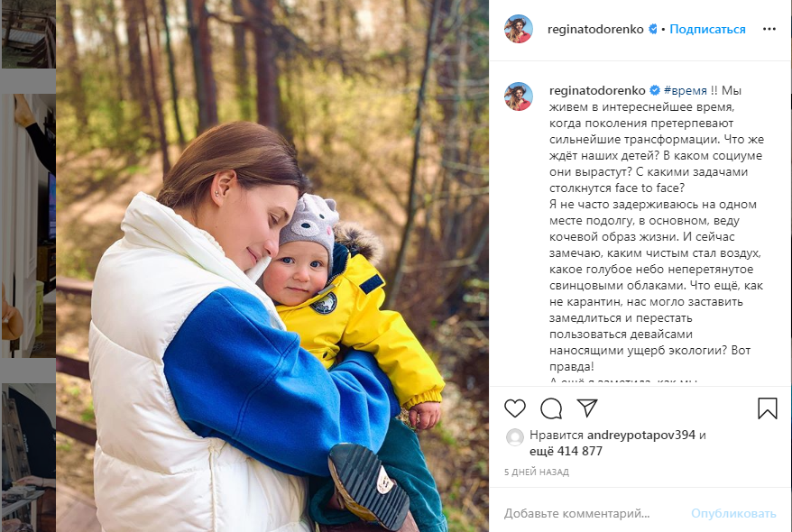Open the #время hashtag link
792x532 pixels.
coord(685,90)
